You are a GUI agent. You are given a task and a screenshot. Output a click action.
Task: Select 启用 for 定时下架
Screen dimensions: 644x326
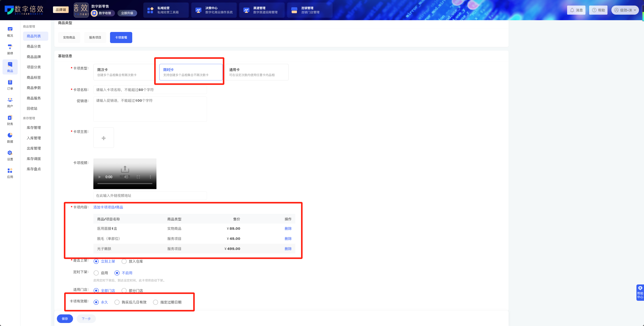96,273
